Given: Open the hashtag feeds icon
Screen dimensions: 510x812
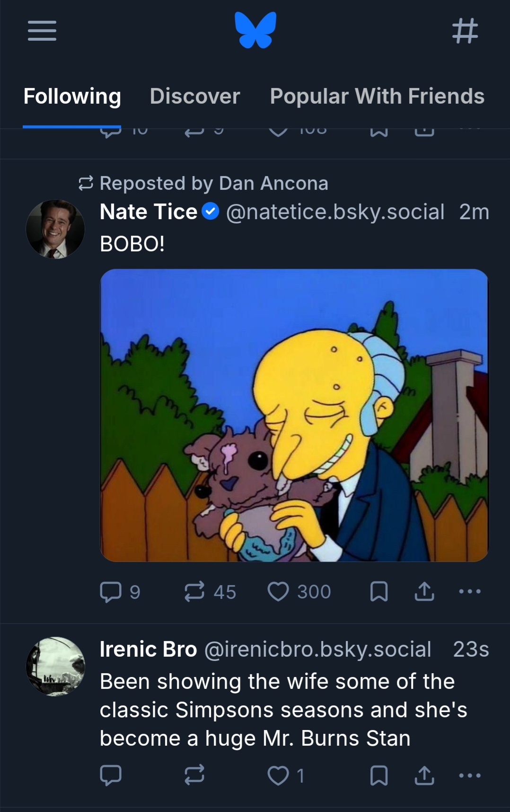Looking at the screenshot, I should coord(465,31).
